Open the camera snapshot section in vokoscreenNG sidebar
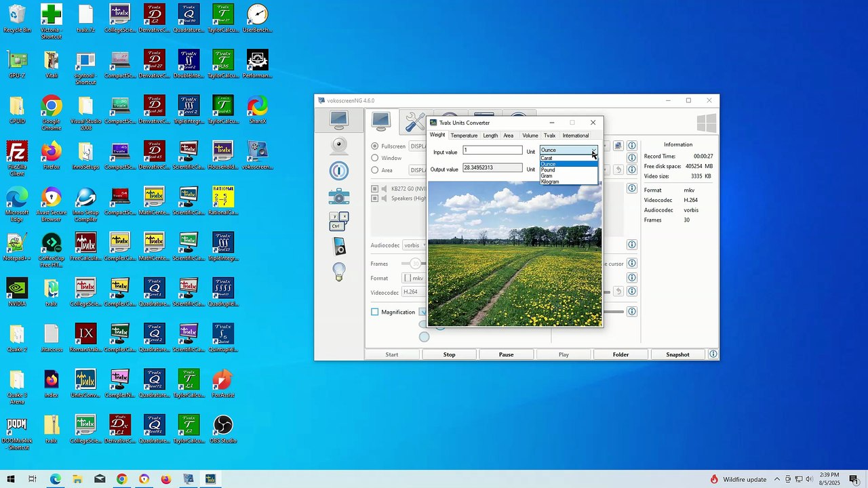The width and height of the screenshot is (868, 488). (x=339, y=197)
